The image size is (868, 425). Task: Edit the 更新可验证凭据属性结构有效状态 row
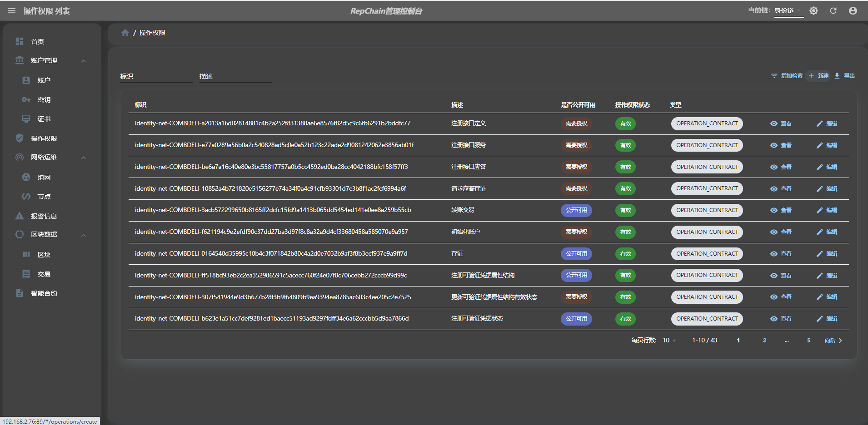click(x=827, y=297)
